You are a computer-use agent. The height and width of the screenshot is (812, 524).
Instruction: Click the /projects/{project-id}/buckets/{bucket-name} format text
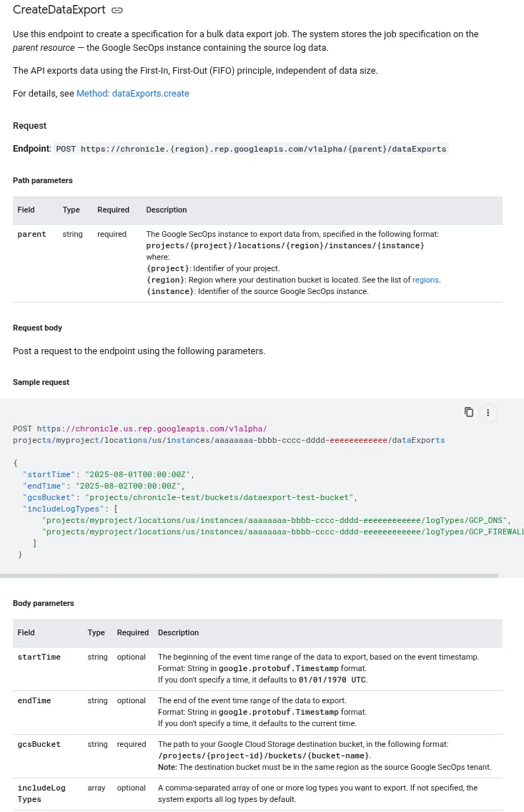coord(264,755)
